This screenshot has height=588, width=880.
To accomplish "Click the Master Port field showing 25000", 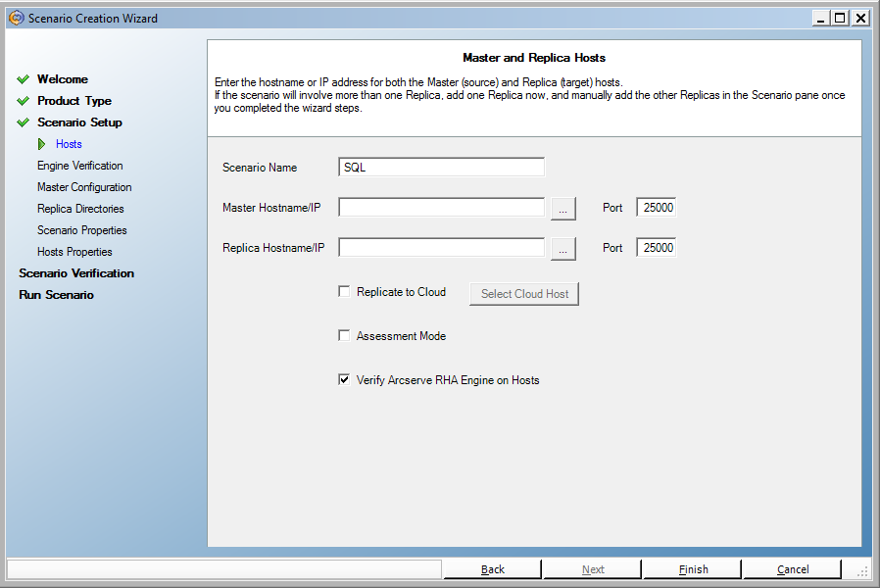I will tap(656, 207).
